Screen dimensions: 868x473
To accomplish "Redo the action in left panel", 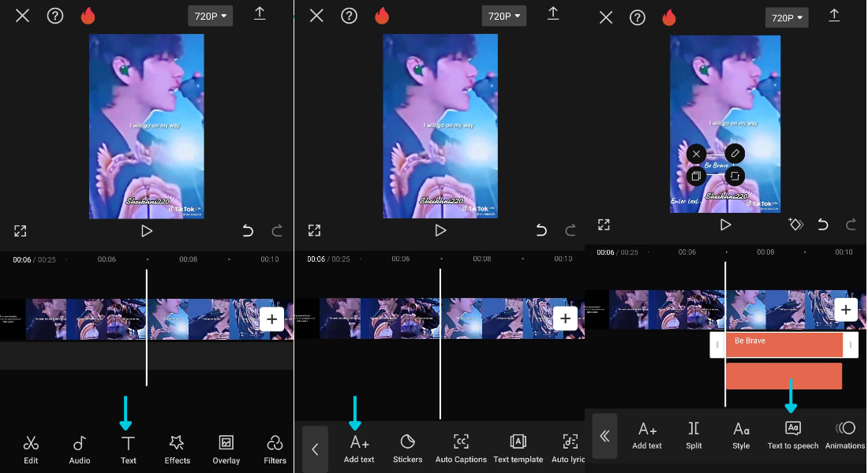I will pyautogui.click(x=277, y=231).
